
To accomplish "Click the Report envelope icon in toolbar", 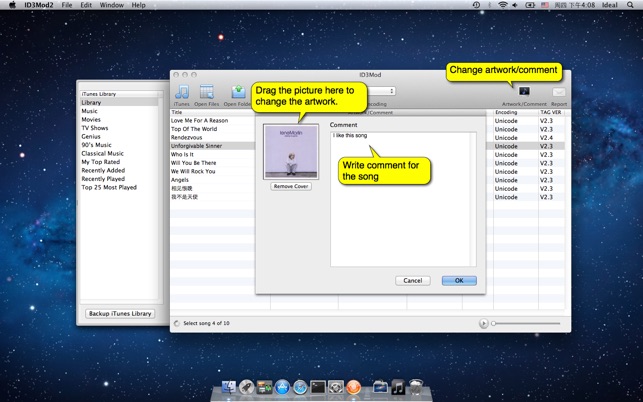I will tap(559, 92).
